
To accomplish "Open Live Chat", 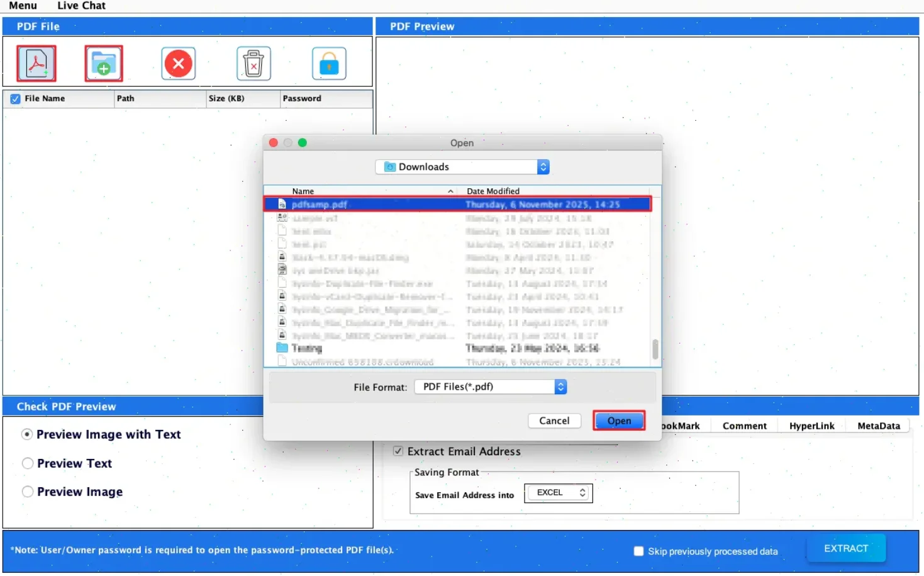I will click(x=81, y=6).
